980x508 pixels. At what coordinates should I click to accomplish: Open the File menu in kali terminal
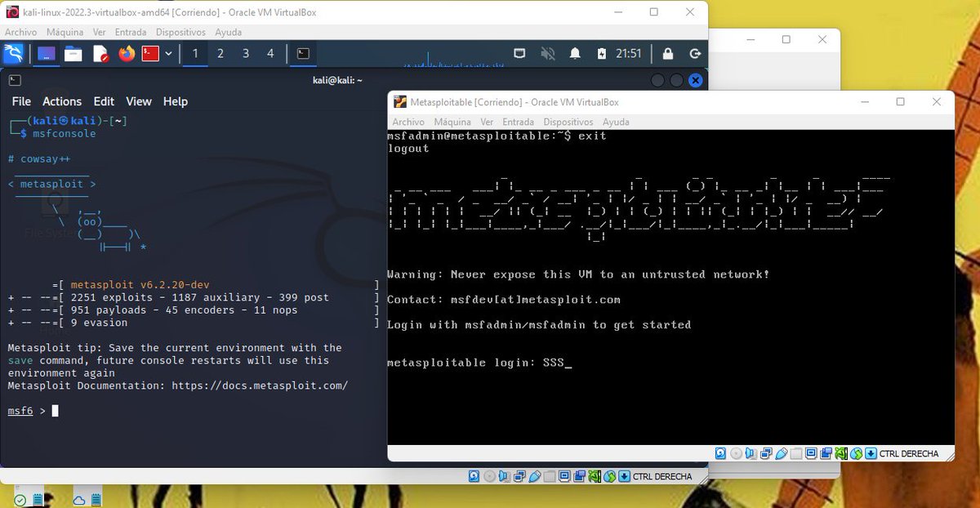click(x=21, y=101)
